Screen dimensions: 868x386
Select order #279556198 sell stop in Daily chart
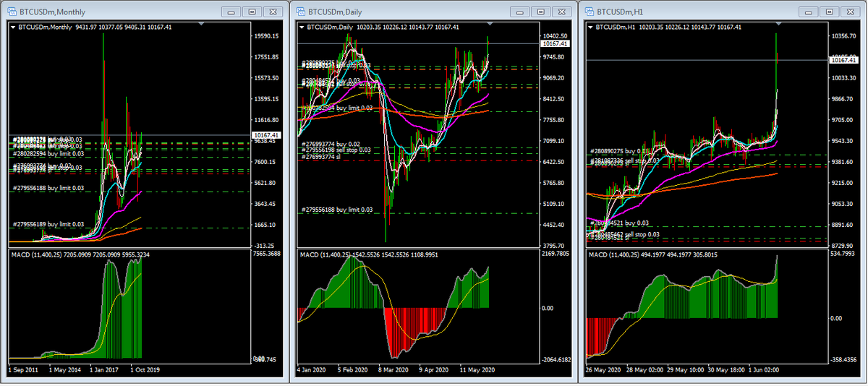point(336,150)
